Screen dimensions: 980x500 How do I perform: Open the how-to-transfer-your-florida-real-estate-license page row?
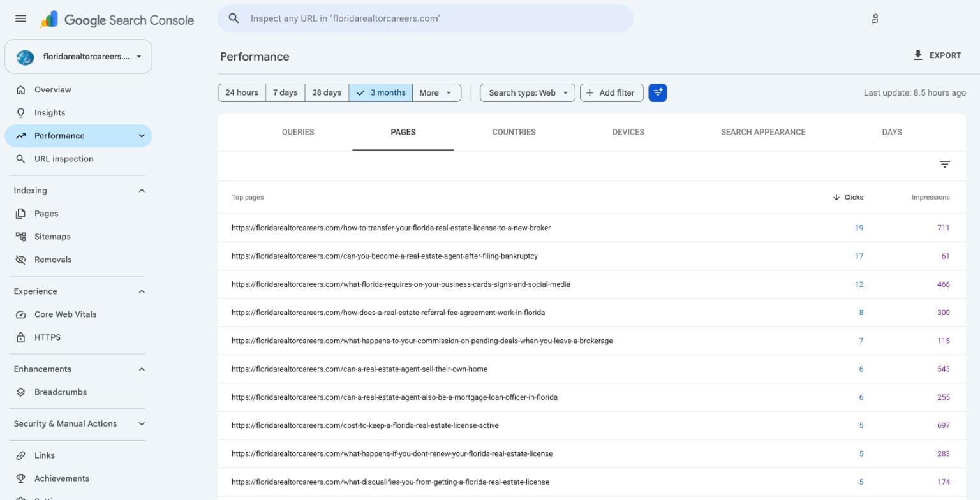tap(591, 228)
